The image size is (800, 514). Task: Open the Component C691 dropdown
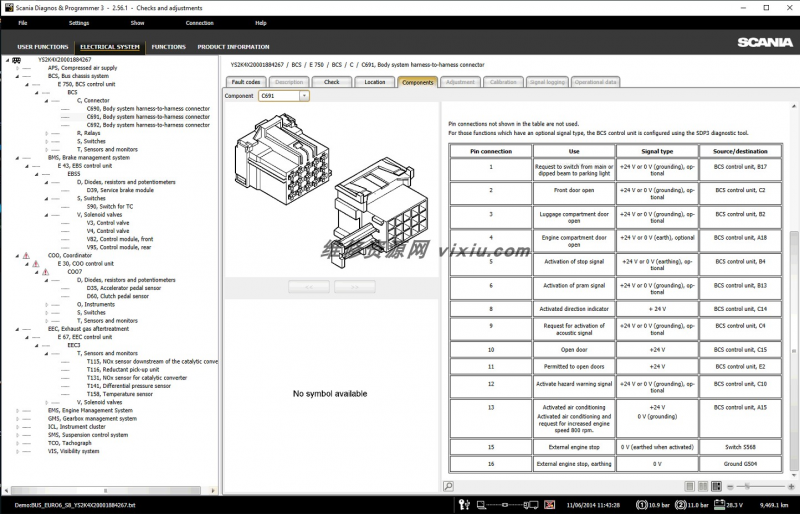click(x=304, y=95)
